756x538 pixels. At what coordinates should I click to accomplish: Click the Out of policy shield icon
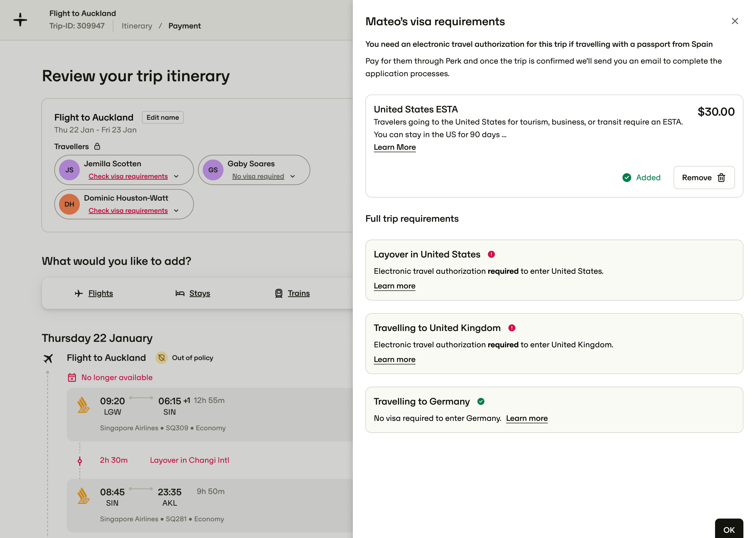[x=161, y=358]
